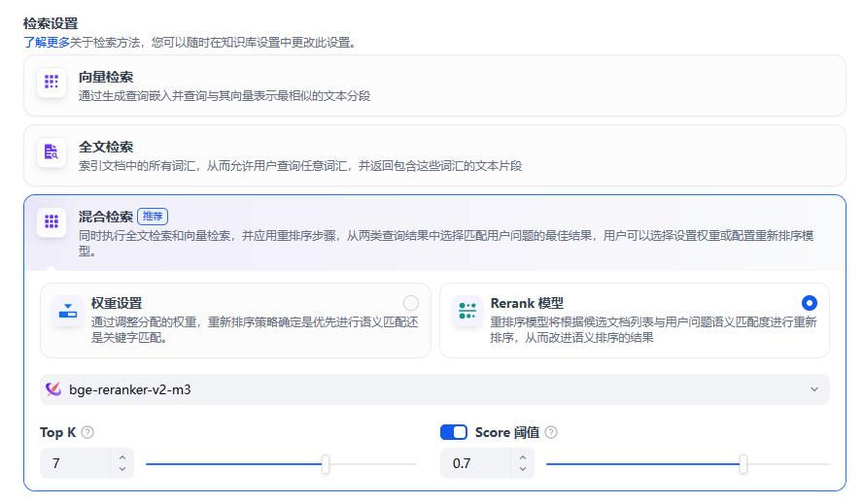Increase Score threshold with up arrow
864x504 pixels.
(x=523, y=457)
